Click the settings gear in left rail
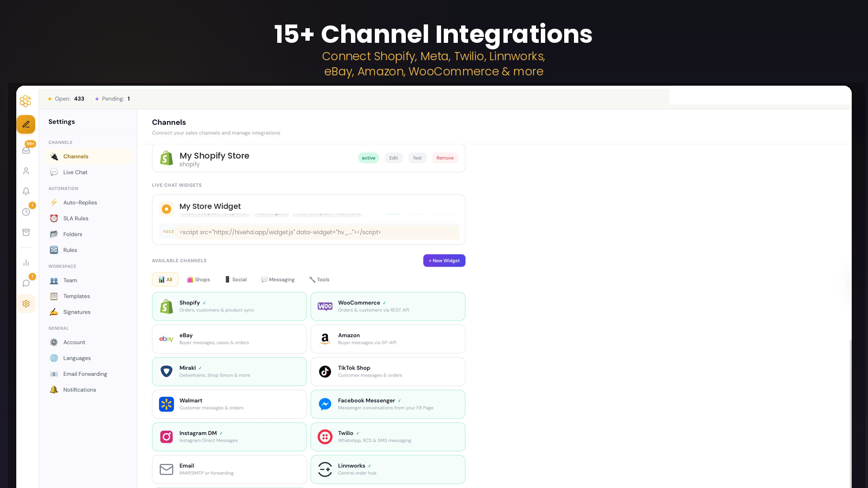The image size is (868, 488). point(26,304)
